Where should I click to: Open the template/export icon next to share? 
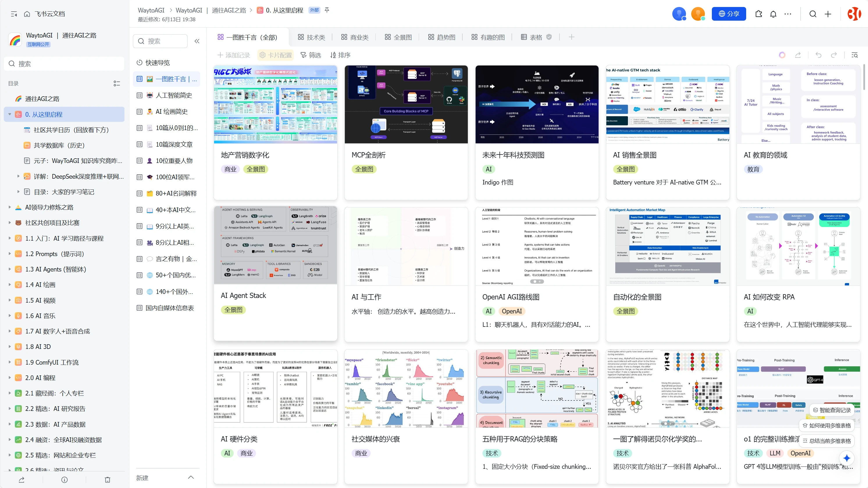758,14
